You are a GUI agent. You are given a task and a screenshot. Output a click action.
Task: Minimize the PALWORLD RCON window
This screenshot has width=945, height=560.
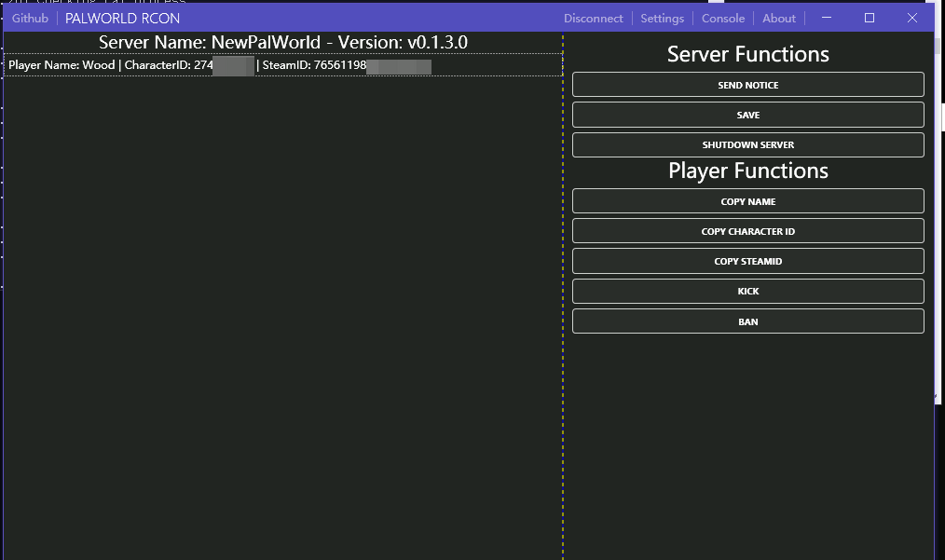(x=827, y=18)
